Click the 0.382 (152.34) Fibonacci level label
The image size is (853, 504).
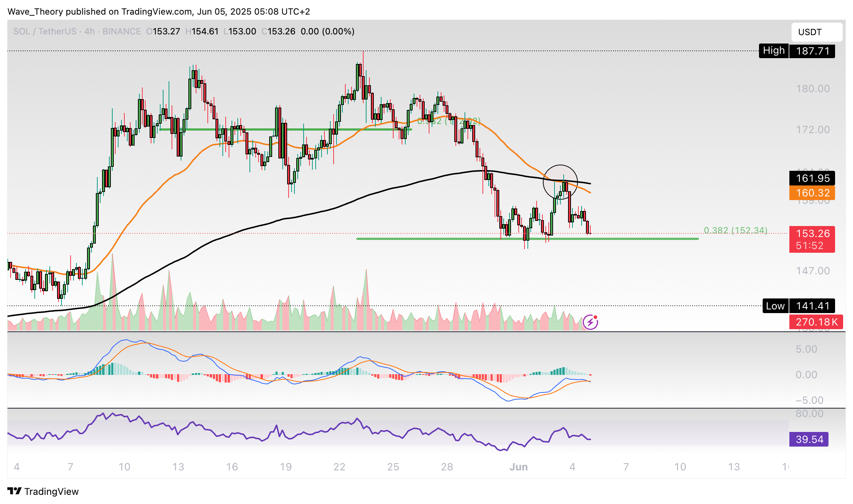pyautogui.click(x=735, y=230)
